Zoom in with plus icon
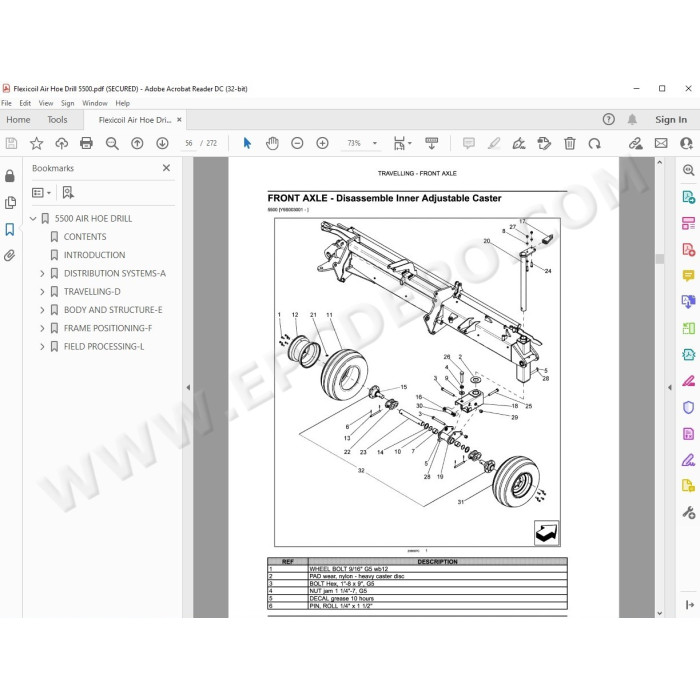This screenshot has width=700, height=700. (x=322, y=143)
